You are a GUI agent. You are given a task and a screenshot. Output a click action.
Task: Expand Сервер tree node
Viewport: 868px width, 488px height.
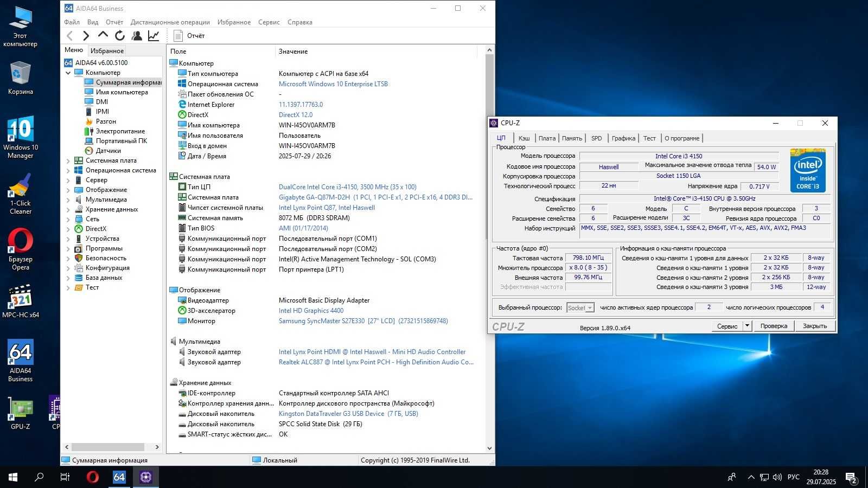[x=68, y=180]
